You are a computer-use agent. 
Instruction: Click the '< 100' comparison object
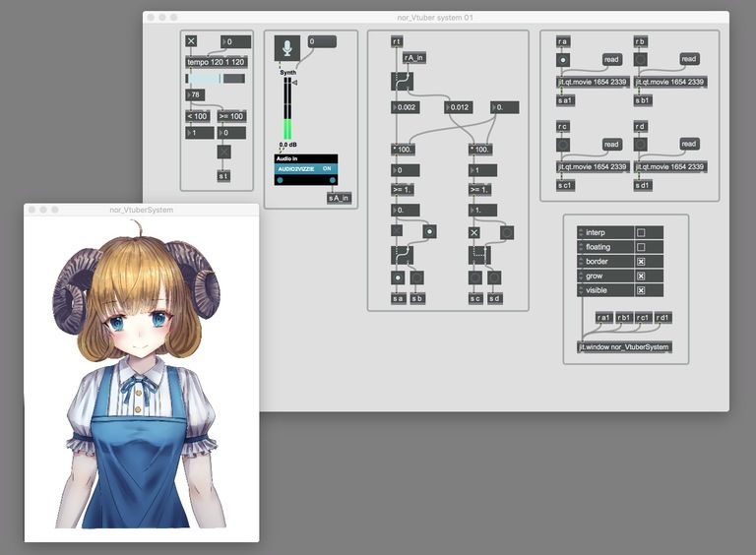[197, 116]
